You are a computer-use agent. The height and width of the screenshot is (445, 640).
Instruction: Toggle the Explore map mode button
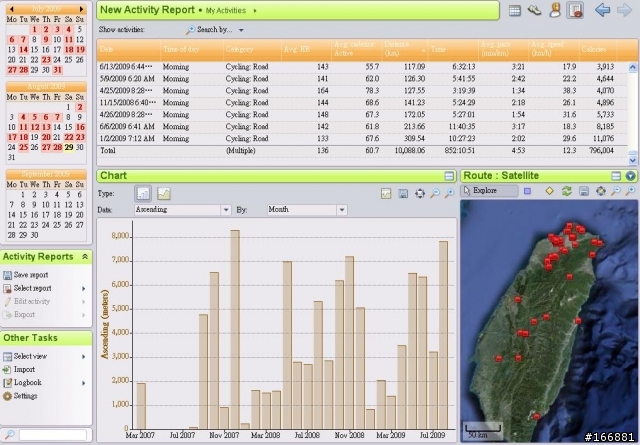click(489, 191)
